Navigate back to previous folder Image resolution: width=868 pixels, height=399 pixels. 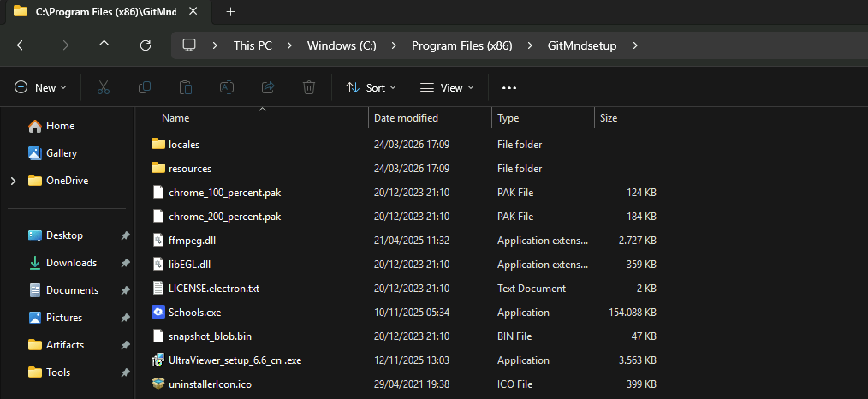[x=22, y=45]
